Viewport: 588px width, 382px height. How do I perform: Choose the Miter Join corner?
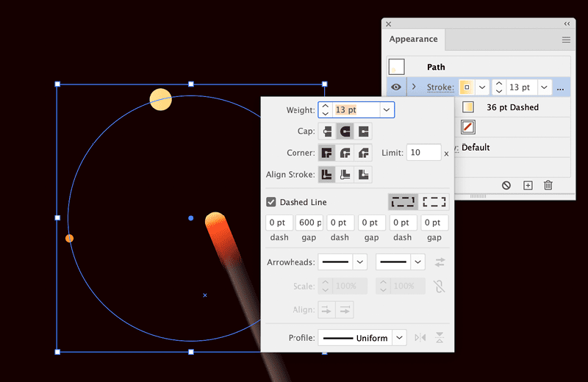pyautogui.click(x=327, y=153)
